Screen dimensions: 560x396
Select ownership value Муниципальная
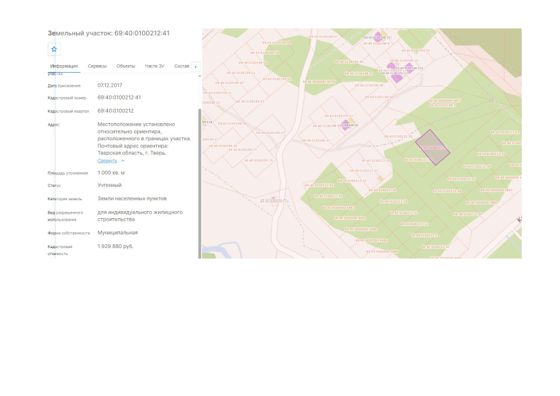[x=118, y=233]
